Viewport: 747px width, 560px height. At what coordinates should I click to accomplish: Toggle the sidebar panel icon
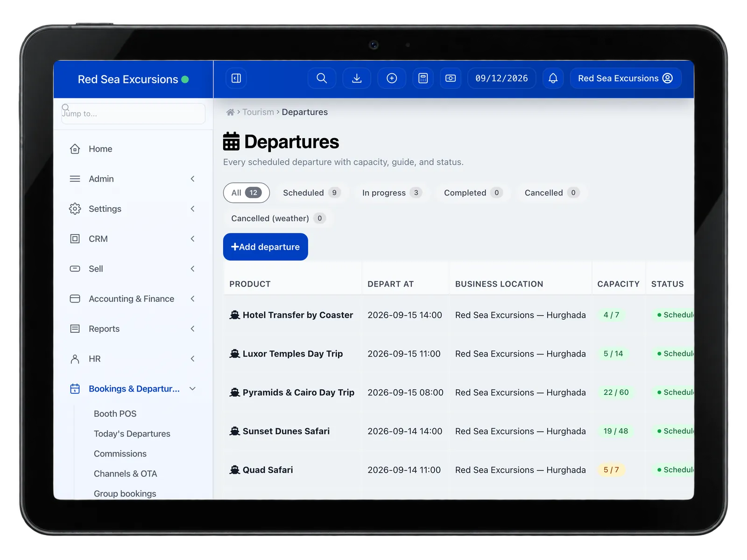[236, 78]
